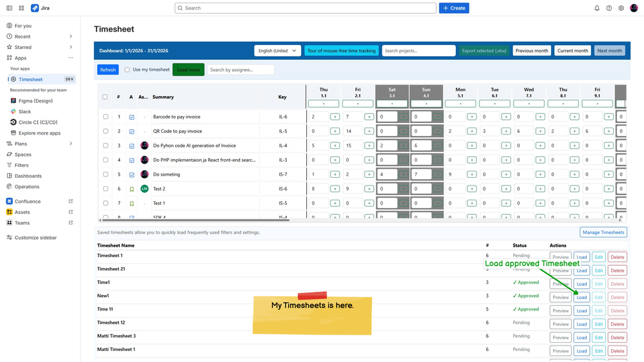This screenshot has height=362, width=644.
Task: Delete the Timesheet 12 entry
Action: [x=618, y=324]
